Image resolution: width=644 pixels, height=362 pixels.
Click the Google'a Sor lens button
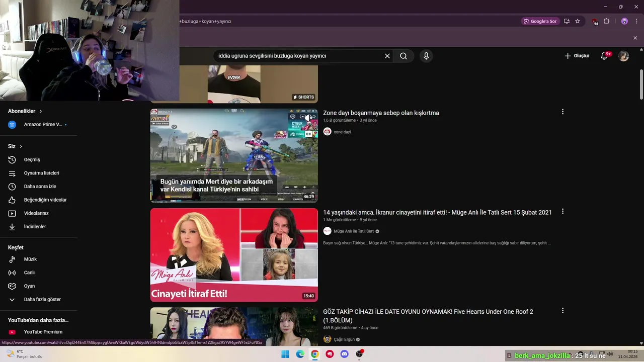coord(540,21)
